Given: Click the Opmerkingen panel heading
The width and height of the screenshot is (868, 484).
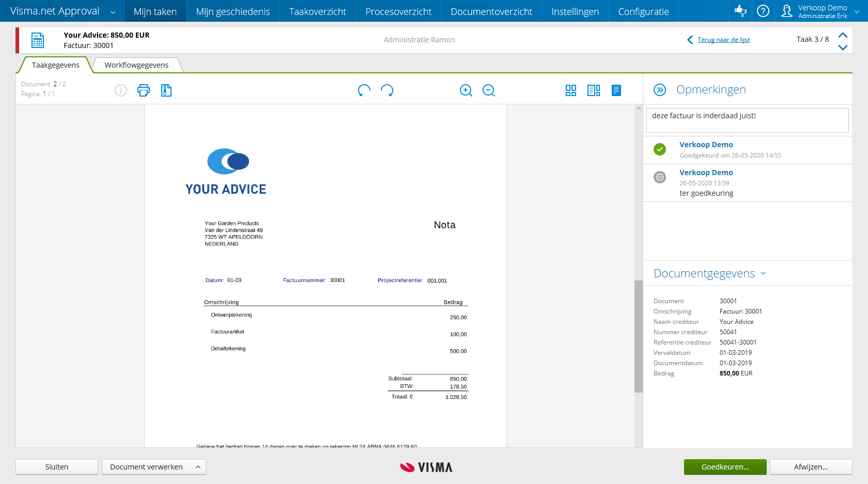Looking at the screenshot, I should 711,89.
